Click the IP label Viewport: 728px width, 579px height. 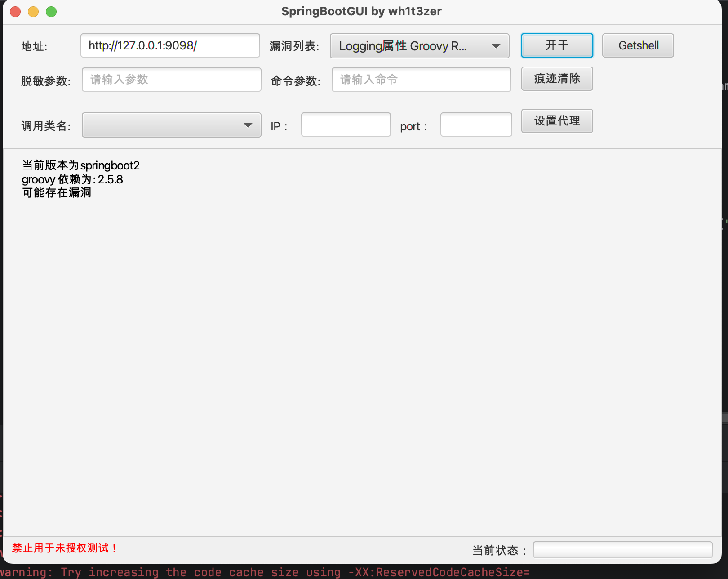coord(279,127)
